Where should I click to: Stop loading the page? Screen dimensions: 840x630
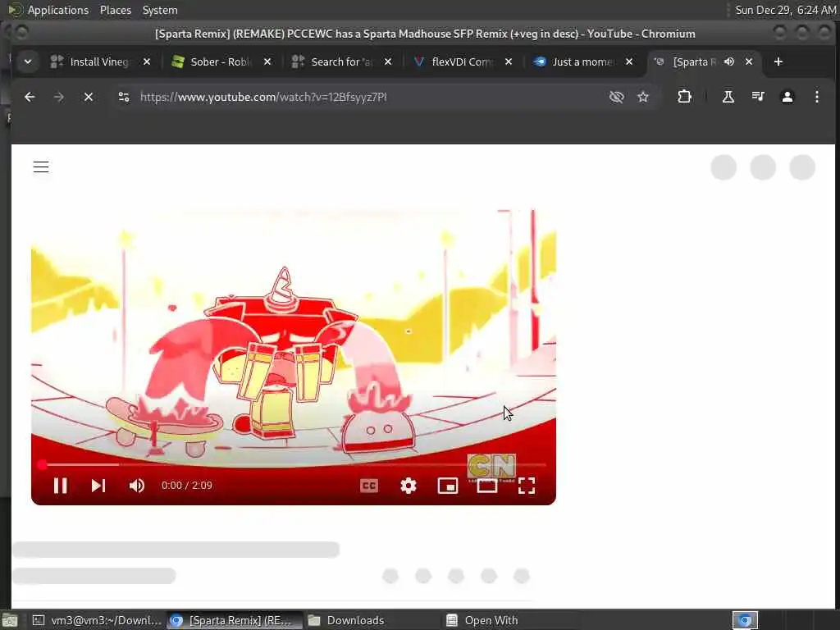pyautogui.click(x=89, y=97)
